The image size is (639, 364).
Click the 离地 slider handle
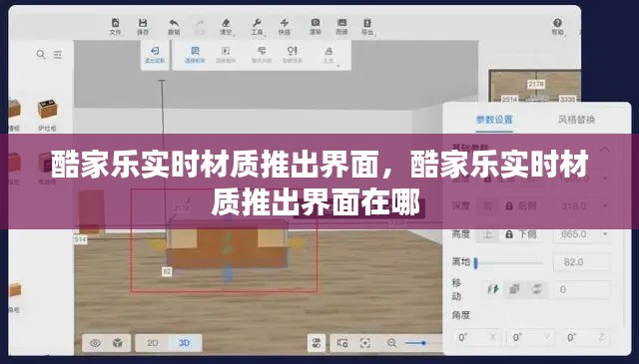pyautogui.click(x=475, y=263)
